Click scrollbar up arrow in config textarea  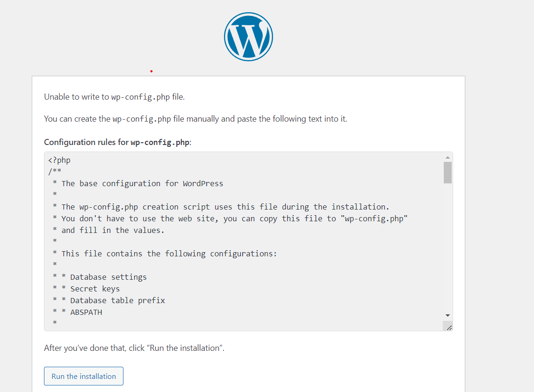(447, 157)
